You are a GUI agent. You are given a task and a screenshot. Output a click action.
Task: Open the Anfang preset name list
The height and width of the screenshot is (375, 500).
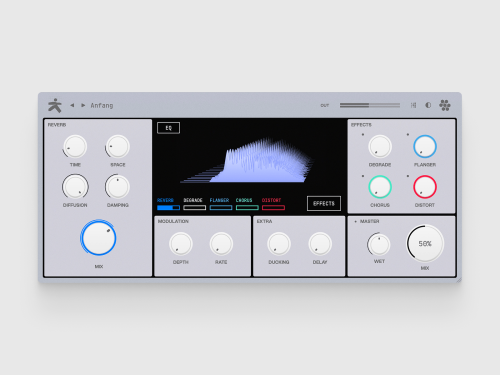(102, 105)
